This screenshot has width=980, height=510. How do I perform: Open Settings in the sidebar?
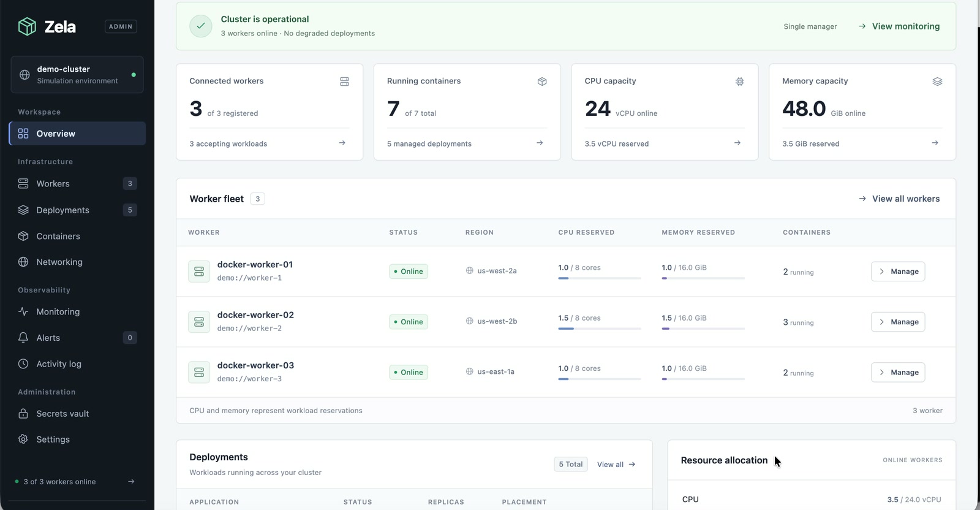[x=77, y=440]
